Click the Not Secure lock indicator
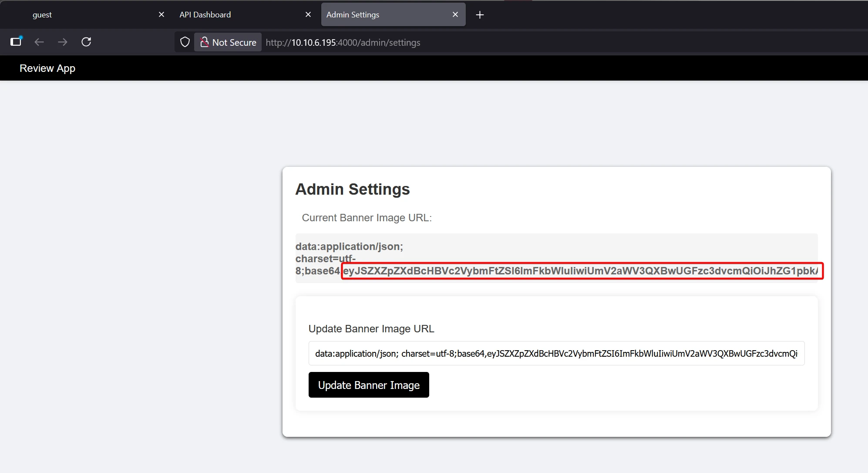 [x=228, y=42]
